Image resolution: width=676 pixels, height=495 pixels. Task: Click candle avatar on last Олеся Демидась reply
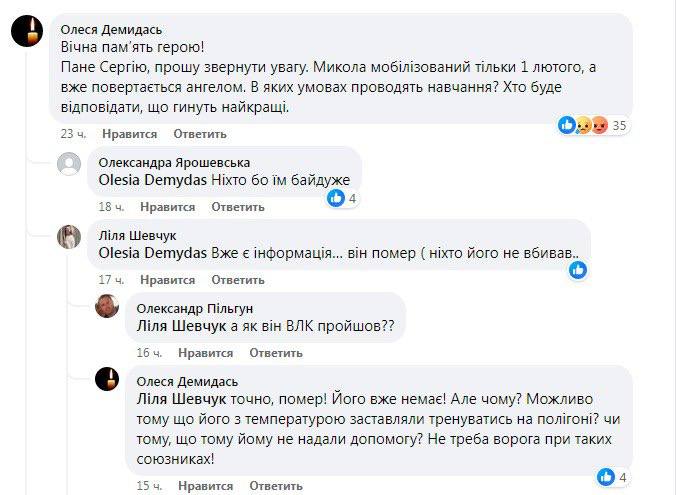click(107, 380)
